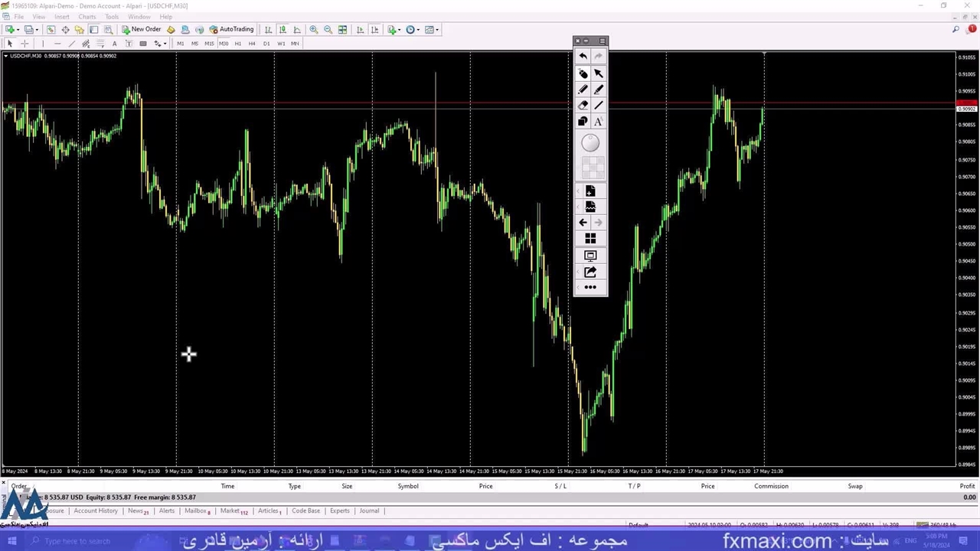
Task: Open the Journal tab in terminal
Action: click(x=369, y=511)
